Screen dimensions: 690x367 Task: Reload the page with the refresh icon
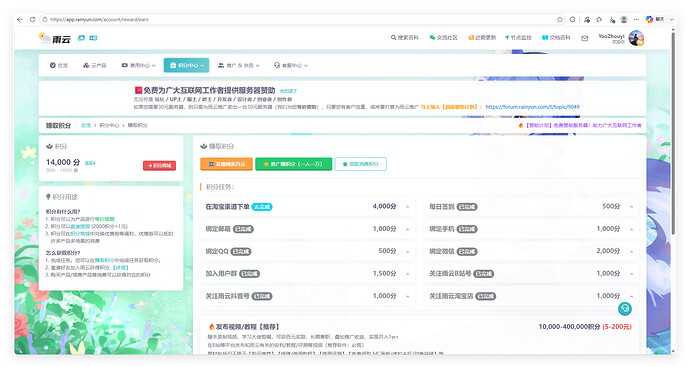[32, 19]
